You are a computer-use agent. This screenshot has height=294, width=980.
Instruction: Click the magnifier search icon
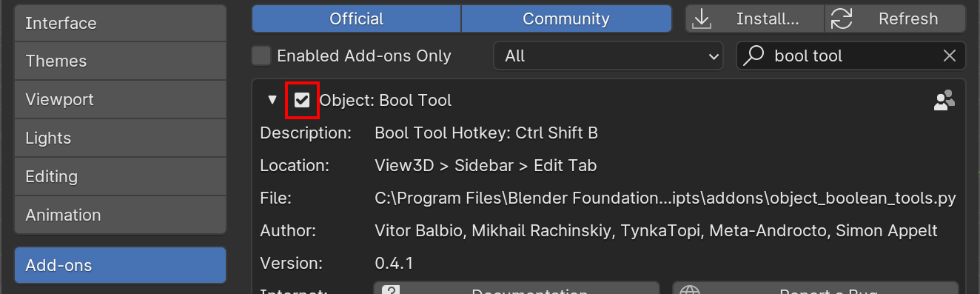tap(754, 56)
